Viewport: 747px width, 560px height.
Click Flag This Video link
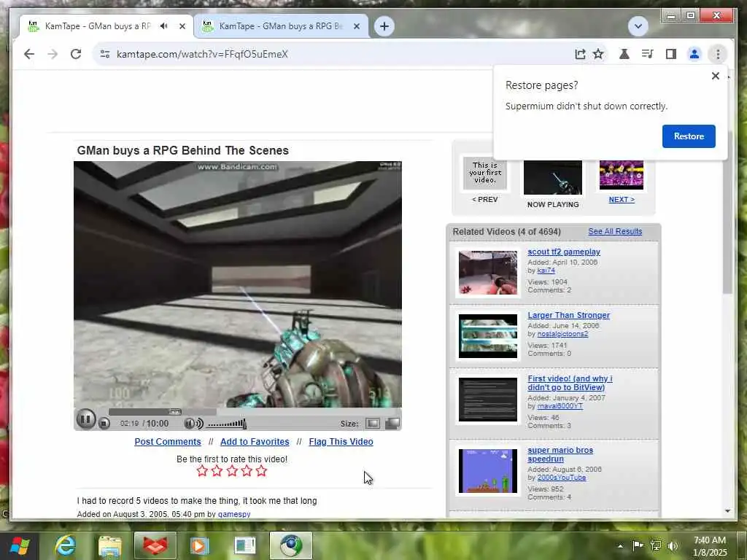tap(341, 441)
